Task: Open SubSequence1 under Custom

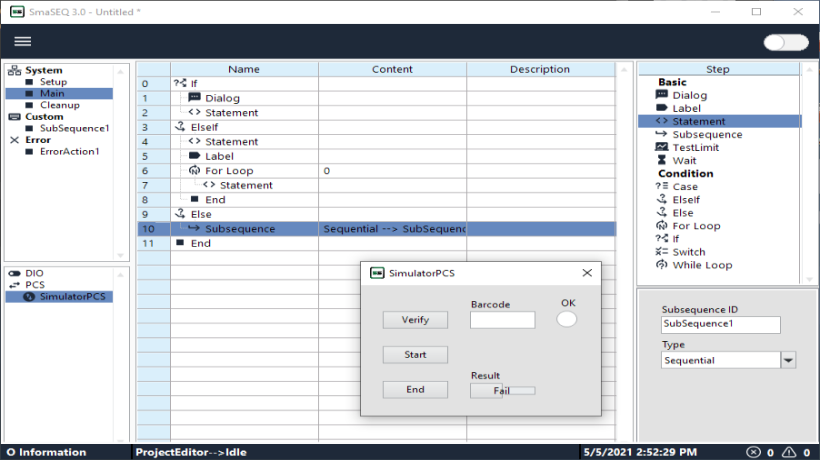Action: pos(74,128)
